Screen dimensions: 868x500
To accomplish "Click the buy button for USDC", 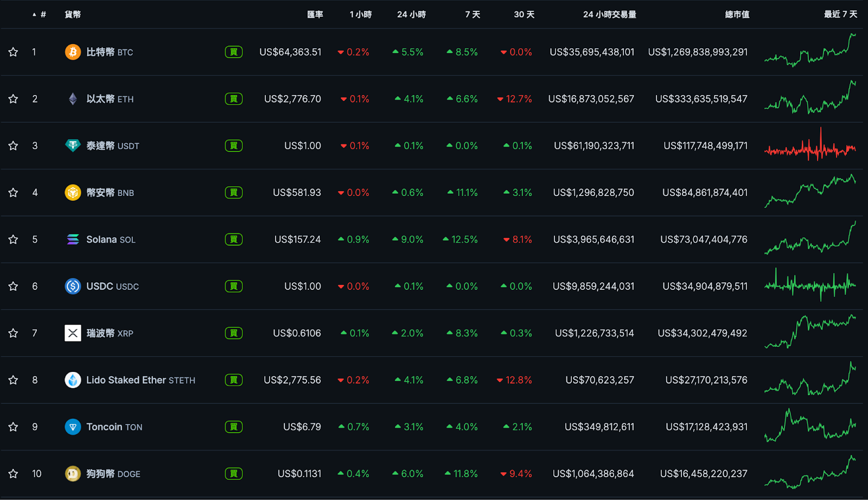I will (234, 286).
